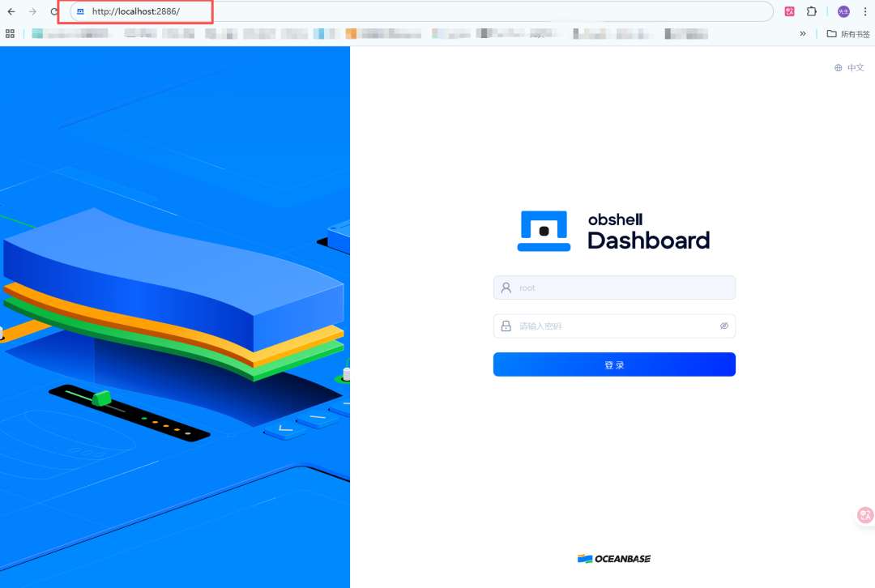Click the 登录 login button
Screen dimensions: 875x588
(614, 364)
